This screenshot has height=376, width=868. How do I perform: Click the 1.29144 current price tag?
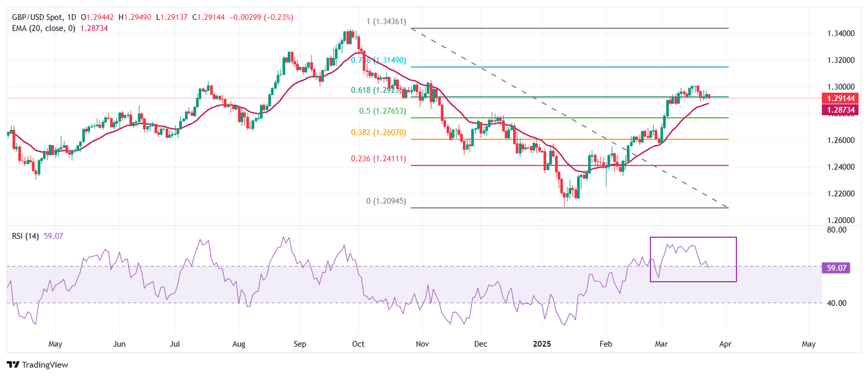(x=843, y=98)
